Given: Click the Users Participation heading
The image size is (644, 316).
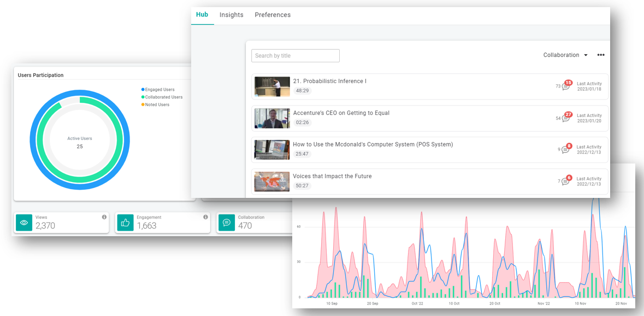Looking at the screenshot, I should [x=40, y=75].
